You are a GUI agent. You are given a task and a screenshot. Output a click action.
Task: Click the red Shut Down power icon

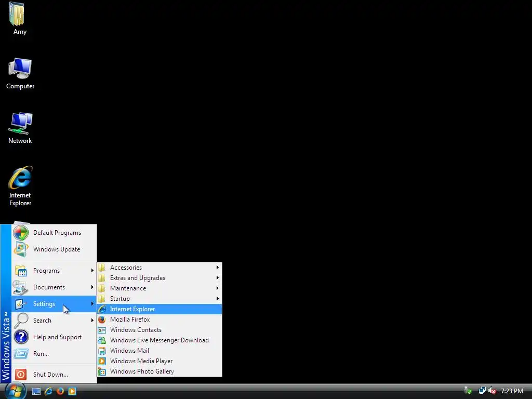click(x=21, y=374)
